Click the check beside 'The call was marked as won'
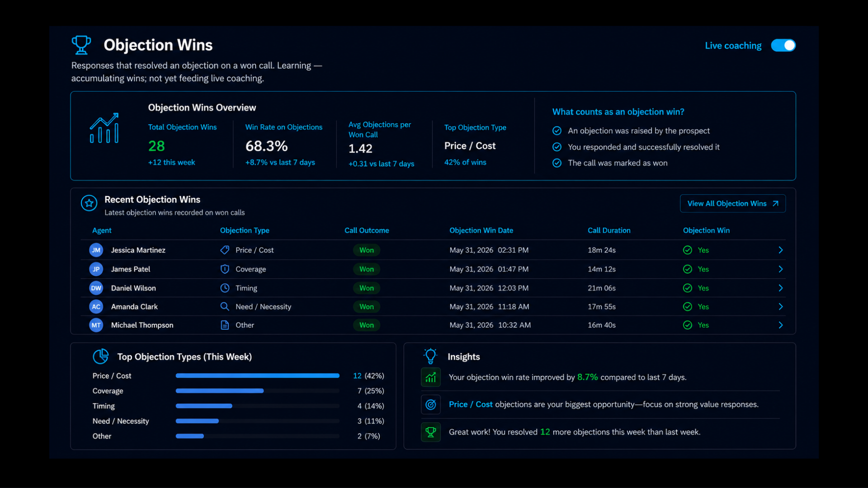Viewport: 868px width, 488px height. click(x=557, y=163)
